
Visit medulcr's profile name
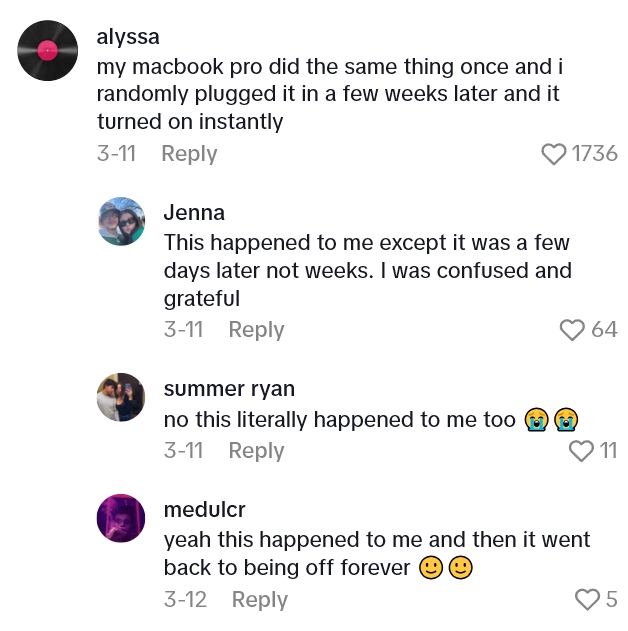[x=205, y=510]
